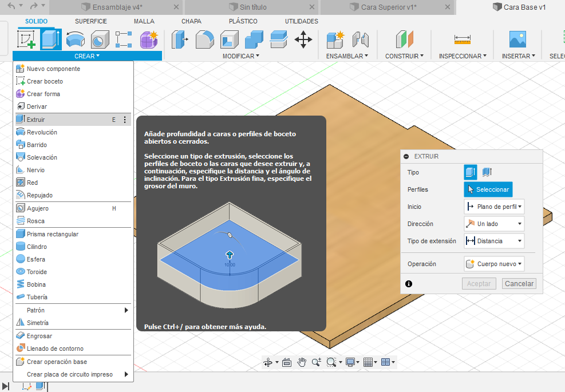565x392 pixels.
Task: Switch to the SUPERFICIE tab
Action: (x=91, y=21)
